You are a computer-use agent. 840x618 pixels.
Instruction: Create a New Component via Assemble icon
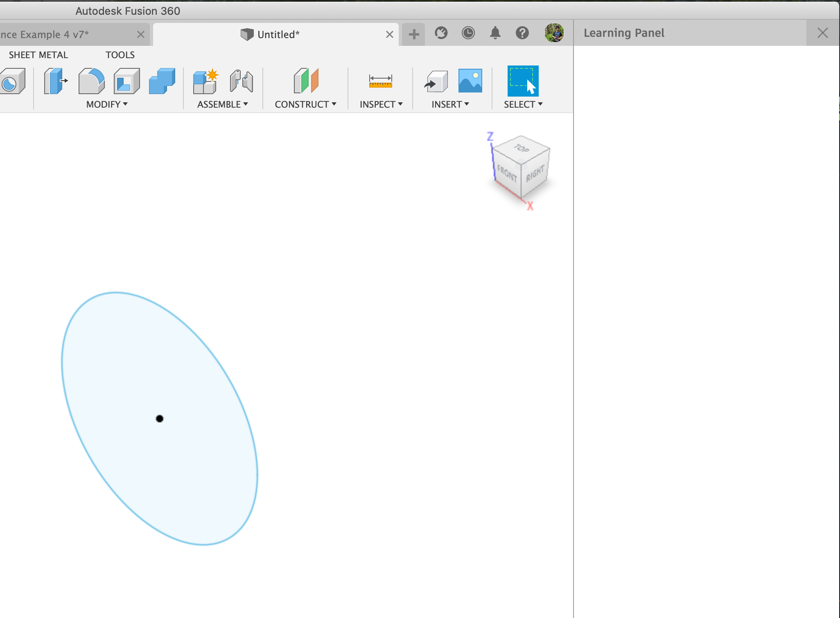[x=205, y=81]
